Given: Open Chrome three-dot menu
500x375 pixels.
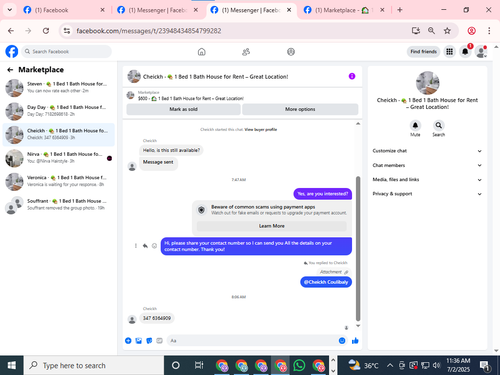Looking at the screenshot, I should tap(489, 31).
